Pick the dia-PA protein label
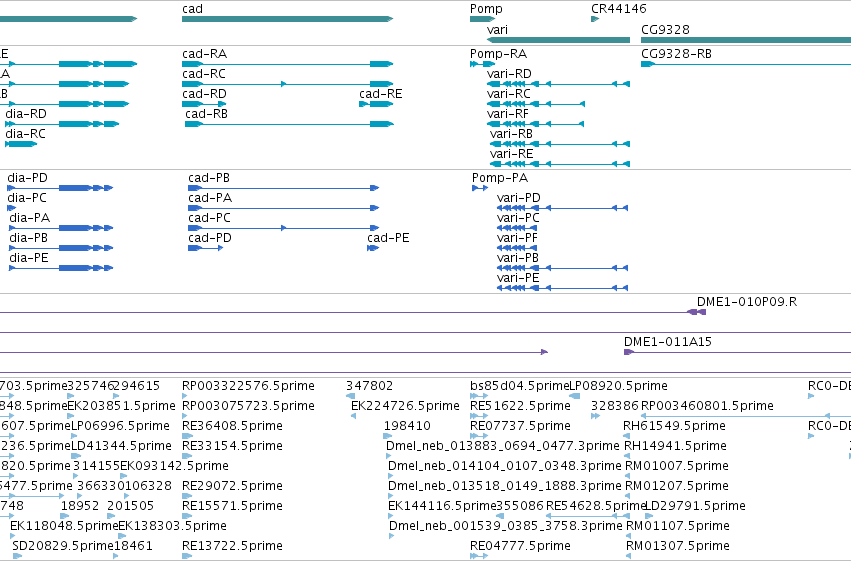Image resolution: width=851 pixels, height=561 pixels. [29, 218]
